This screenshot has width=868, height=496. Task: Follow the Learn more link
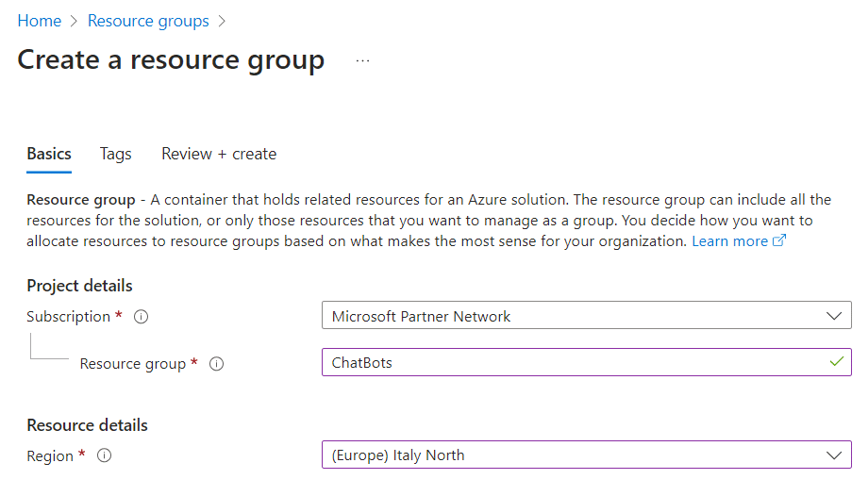pos(729,241)
